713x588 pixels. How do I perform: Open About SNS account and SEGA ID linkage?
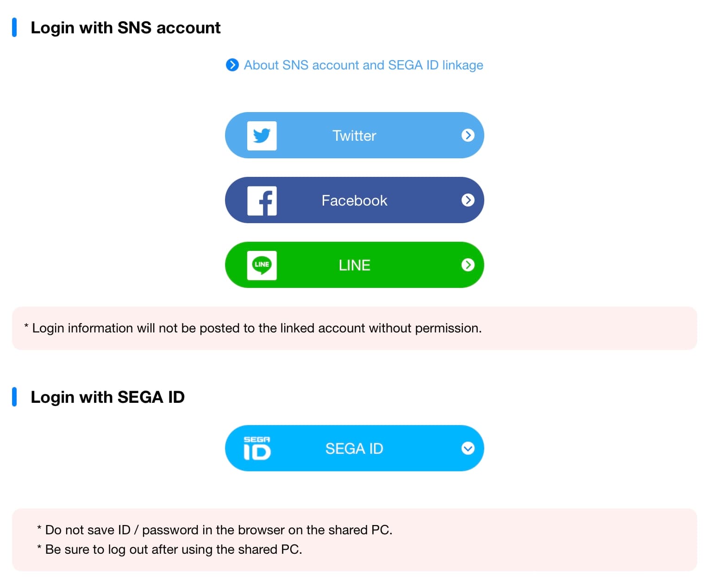363,65
